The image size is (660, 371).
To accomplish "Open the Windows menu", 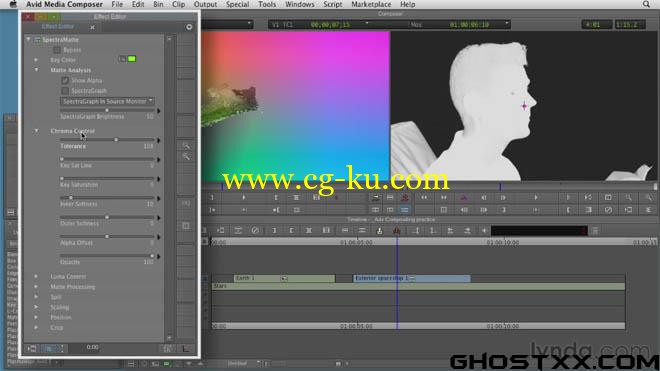I will click(x=300, y=4).
